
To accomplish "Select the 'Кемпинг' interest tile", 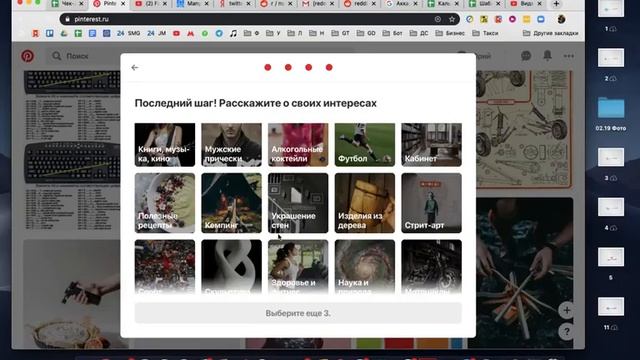I will (231, 203).
